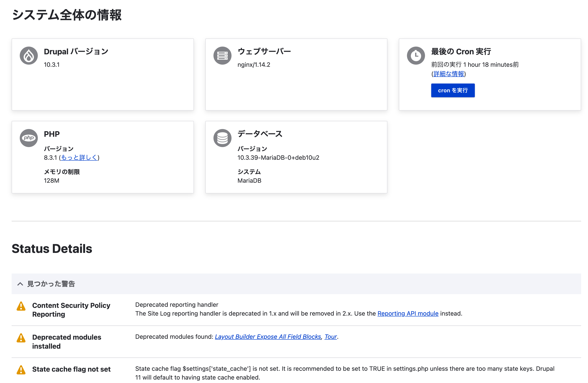Click the データベース card's システム label

pyautogui.click(x=249, y=172)
